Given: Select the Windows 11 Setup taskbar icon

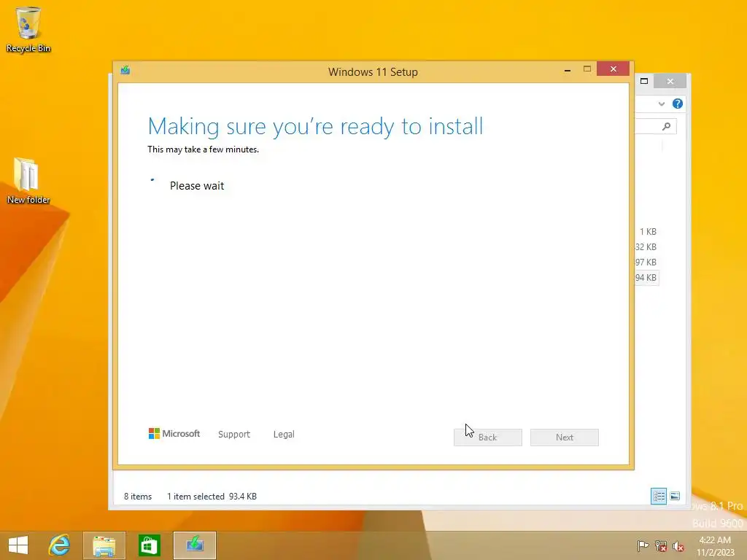Looking at the screenshot, I should [x=194, y=545].
